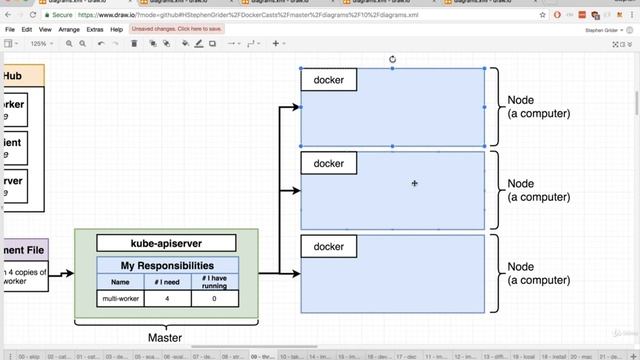Select the multi-worker table cell
The width and height of the screenshot is (640, 360).
(x=120, y=298)
